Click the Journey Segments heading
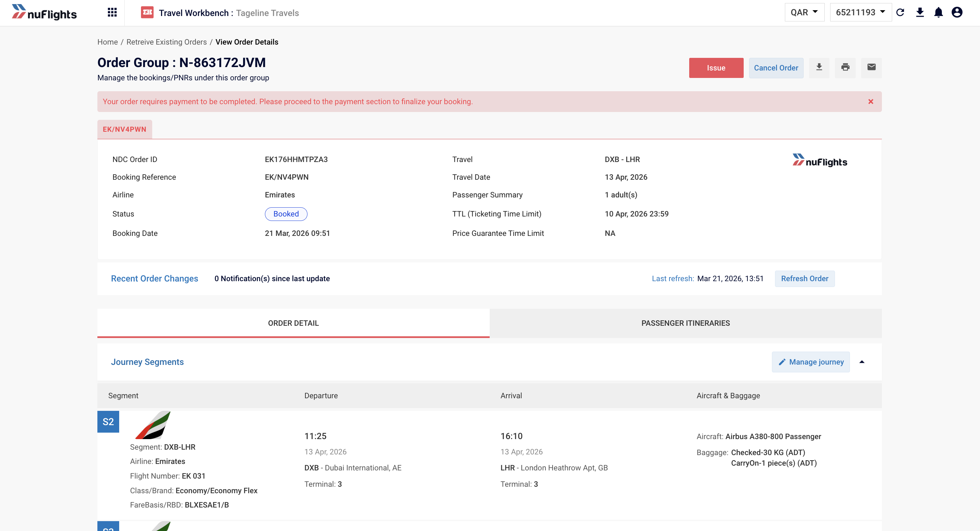Image resolution: width=980 pixels, height=531 pixels. coord(147,362)
